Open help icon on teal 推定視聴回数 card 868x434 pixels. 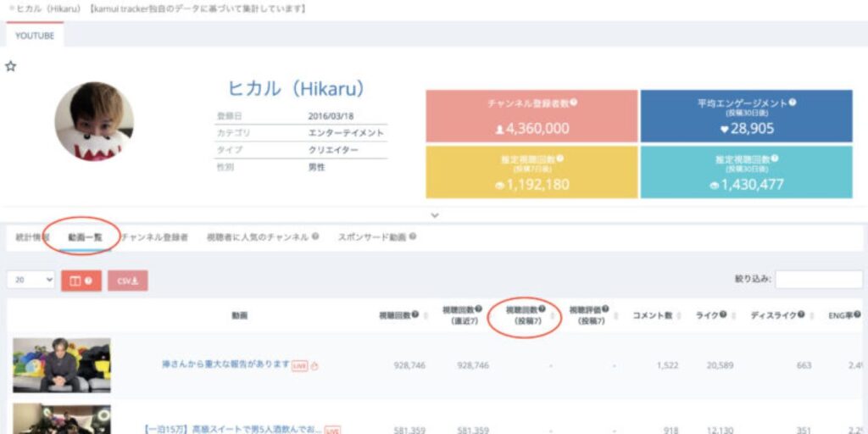[x=775, y=159]
